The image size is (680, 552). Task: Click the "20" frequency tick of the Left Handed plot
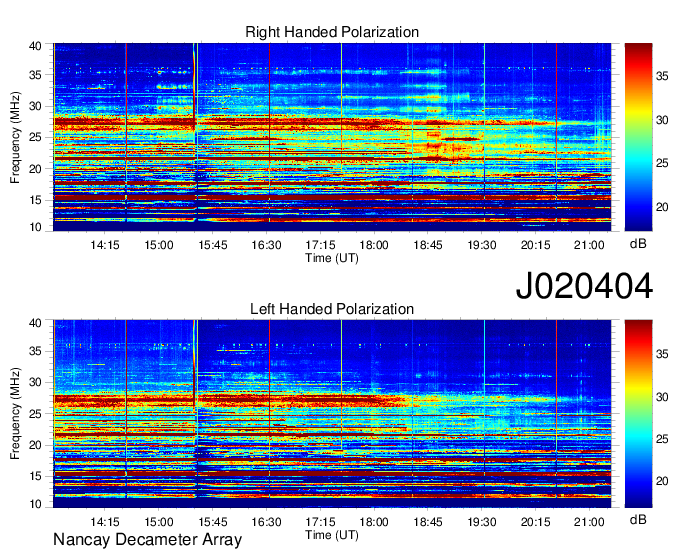[36, 445]
